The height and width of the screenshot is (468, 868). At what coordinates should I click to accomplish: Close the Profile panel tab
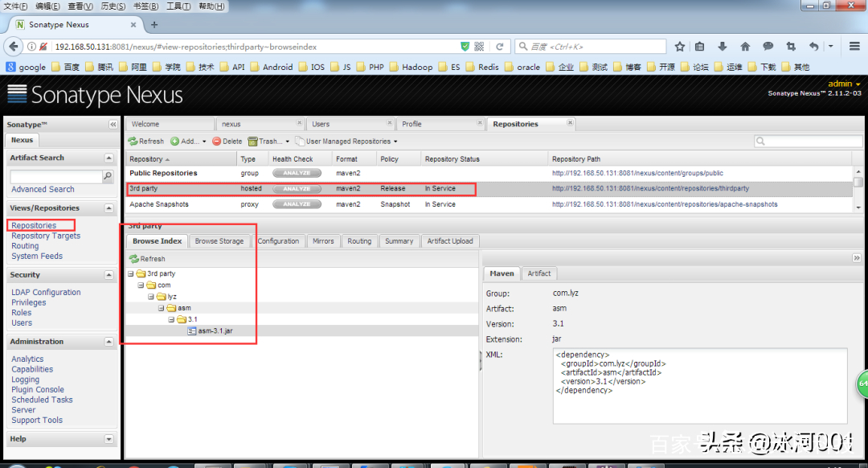coord(480,122)
